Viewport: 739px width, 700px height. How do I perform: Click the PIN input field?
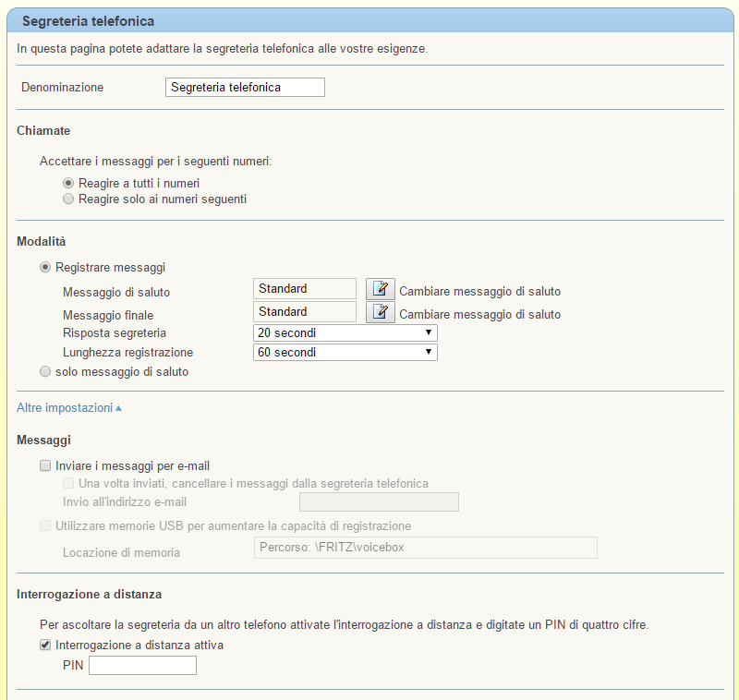143,666
